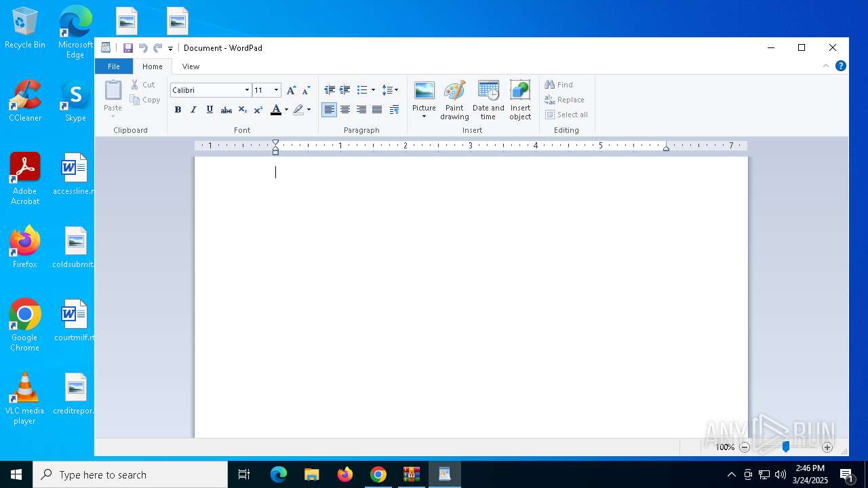The width and height of the screenshot is (868, 488).
Task: Click Insert object
Action: pos(520,100)
